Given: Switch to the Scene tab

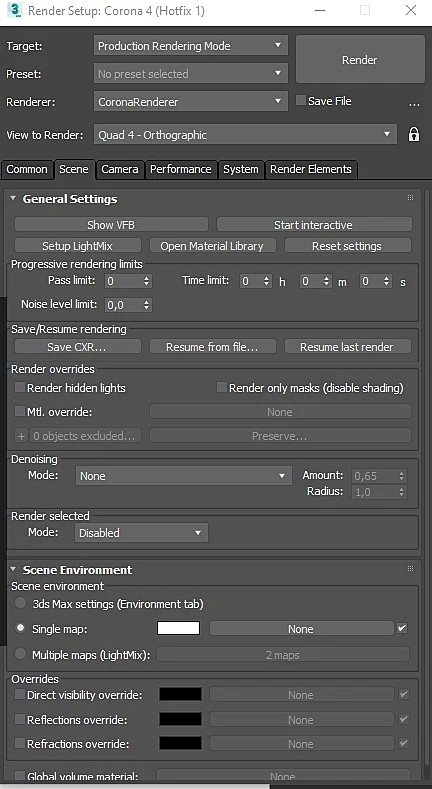Looking at the screenshot, I should coord(74,169).
